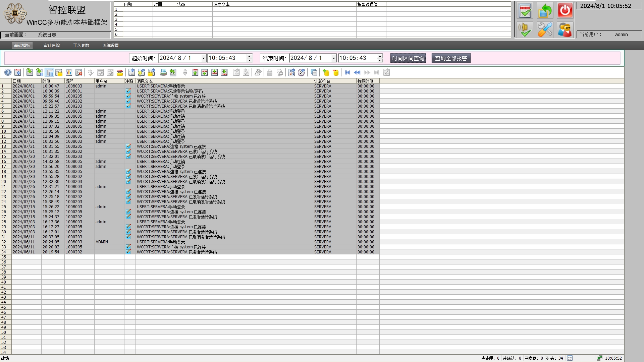Increase the start time with the up spinner
The height and width of the screenshot is (362, 644).
(x=249, y=56)
